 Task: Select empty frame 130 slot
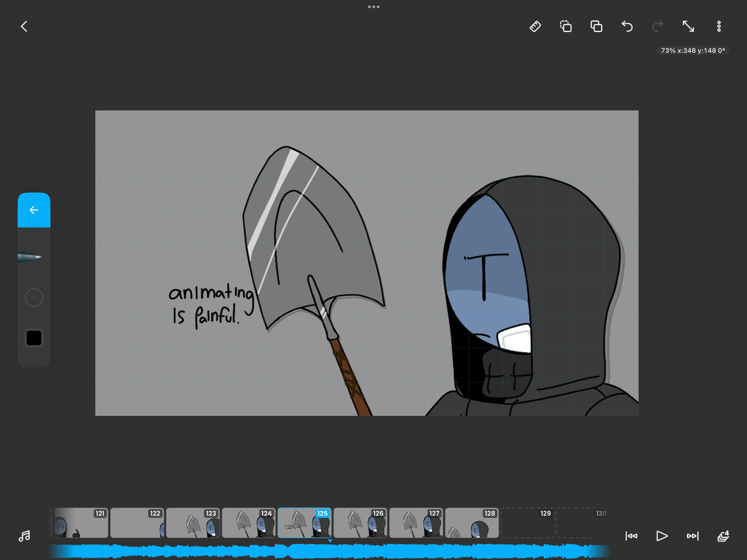pos(582,523)
